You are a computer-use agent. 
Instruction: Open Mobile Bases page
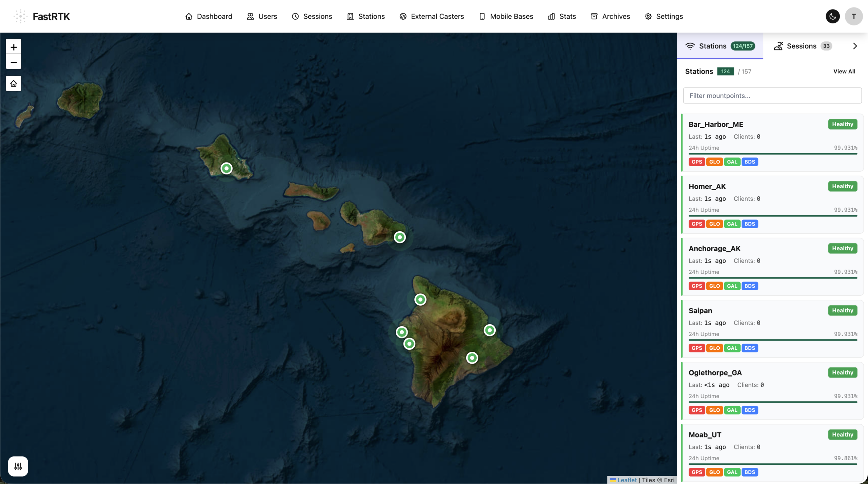pyautogui.click(x=506, y=16)
